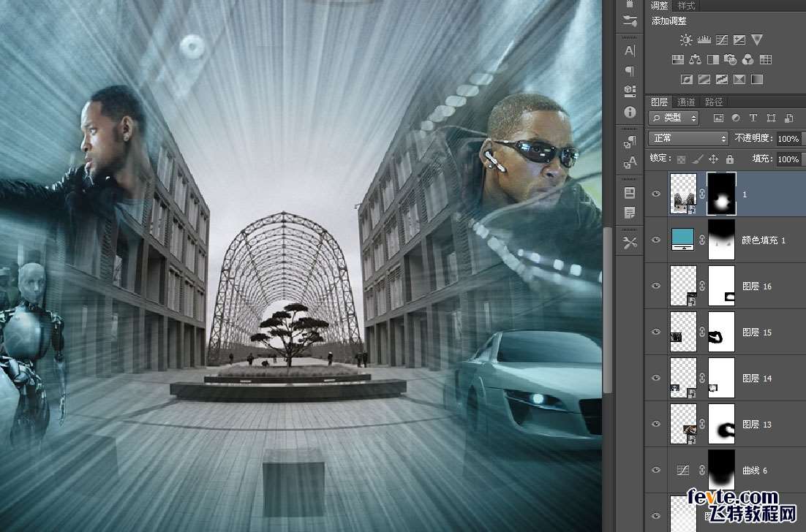Add a Brightness/Contrast adjustment
The height and width of the screenshot is (532, 806).
[x=686, y=40]
